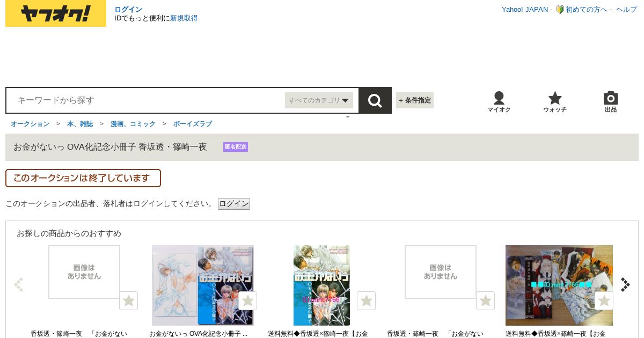Open the 新規取得 link

[x=184, y=18]
